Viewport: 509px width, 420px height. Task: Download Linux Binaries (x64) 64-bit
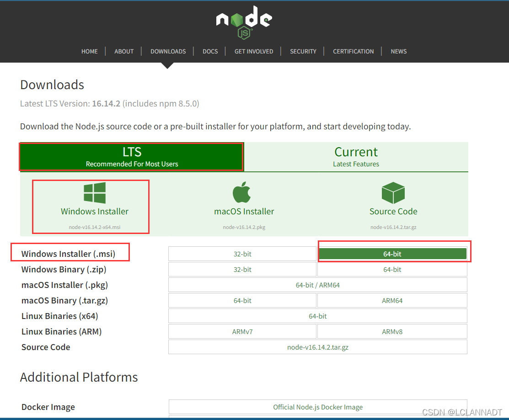point(318,316)
